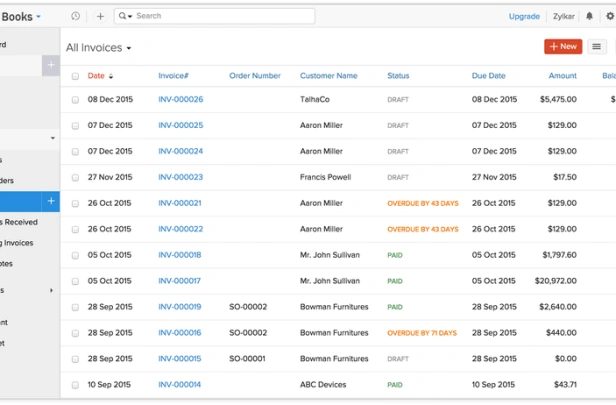Open the notifications bell icon
Viewport: 616px width, 405px height.
[x=589, y=16]
